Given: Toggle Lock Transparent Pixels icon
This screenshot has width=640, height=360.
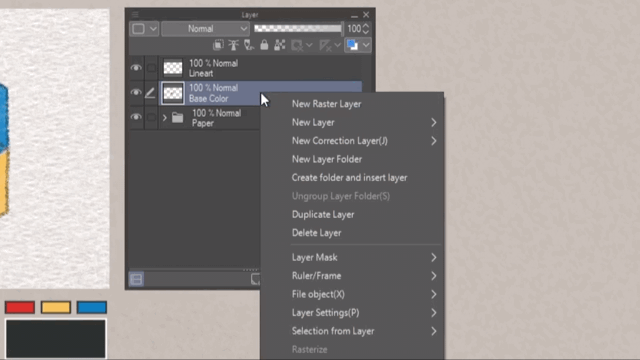Looking at the screenshot, I should coord(280,45).
